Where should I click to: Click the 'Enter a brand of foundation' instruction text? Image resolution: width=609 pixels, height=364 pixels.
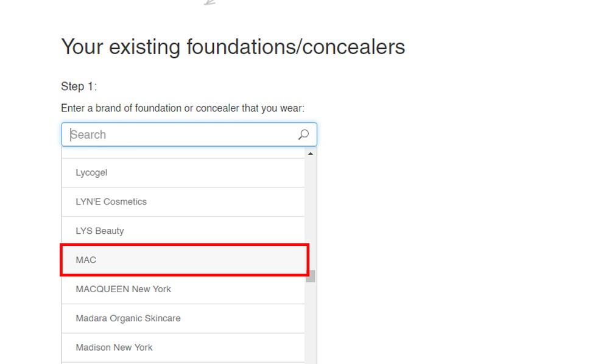(x=182, y=108)
